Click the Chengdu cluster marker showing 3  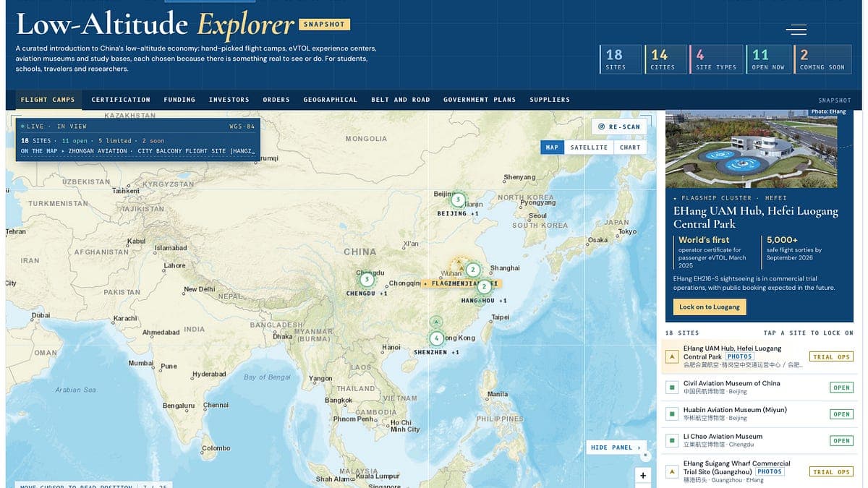[x=367, y=279]
